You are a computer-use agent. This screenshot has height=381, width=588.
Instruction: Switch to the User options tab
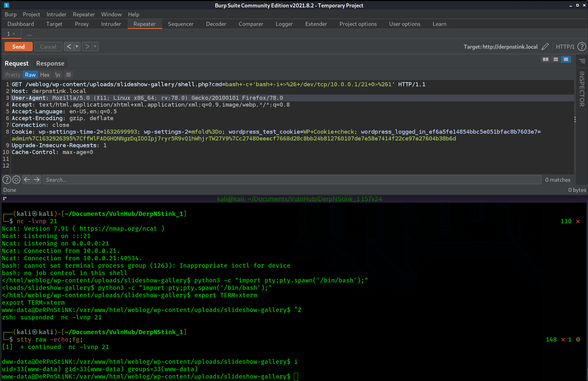405,24
